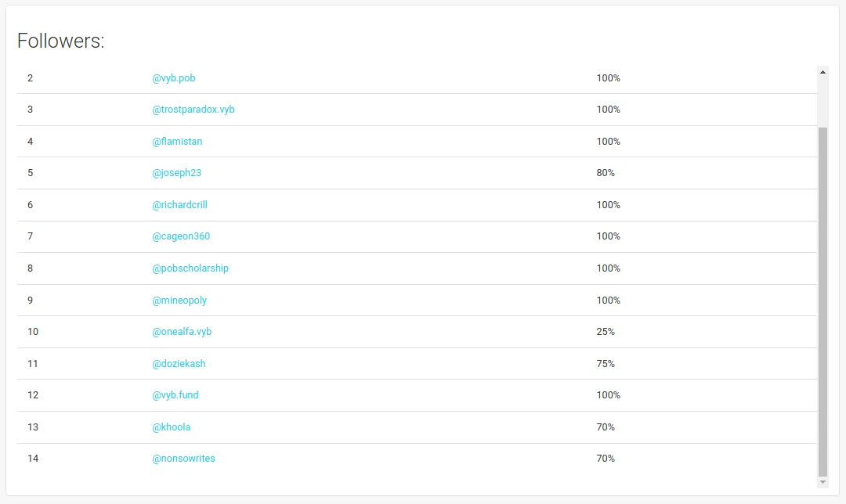Click the followers list scrollbar thumb
This screenshot has height=504, width=846.
point(822,301)
